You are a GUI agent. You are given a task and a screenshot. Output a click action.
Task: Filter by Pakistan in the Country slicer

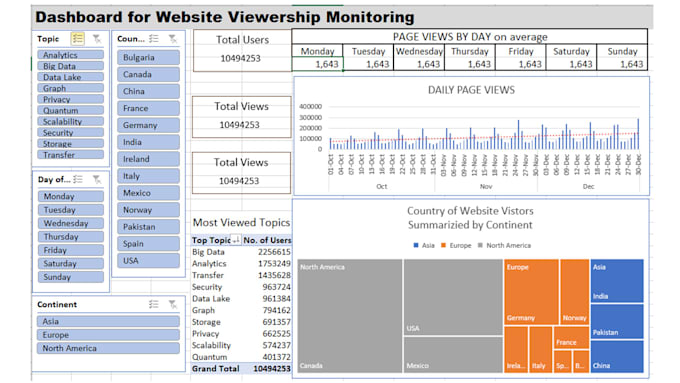tap(148, 226)
